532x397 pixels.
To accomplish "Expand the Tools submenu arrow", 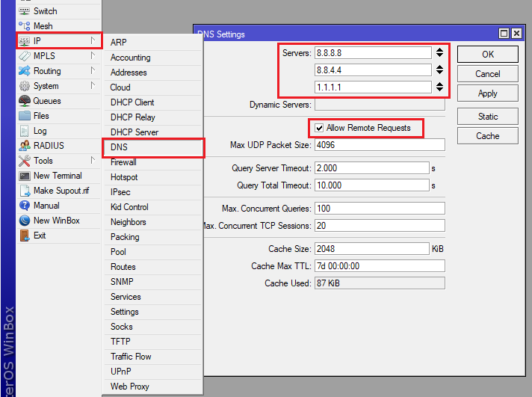I will pos(93,160).
